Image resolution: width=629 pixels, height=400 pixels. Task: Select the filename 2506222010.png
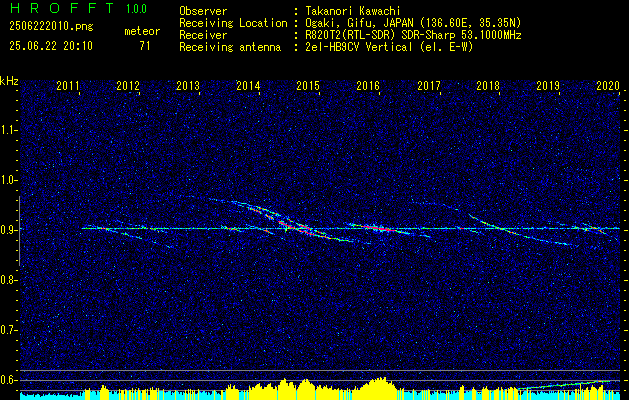pyautogui.click(x=51, y=27)
